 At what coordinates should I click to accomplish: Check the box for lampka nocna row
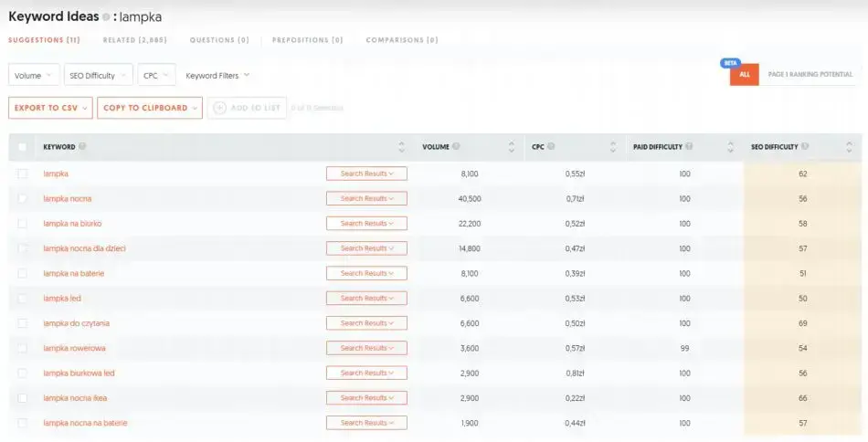[x=23, y=198]
